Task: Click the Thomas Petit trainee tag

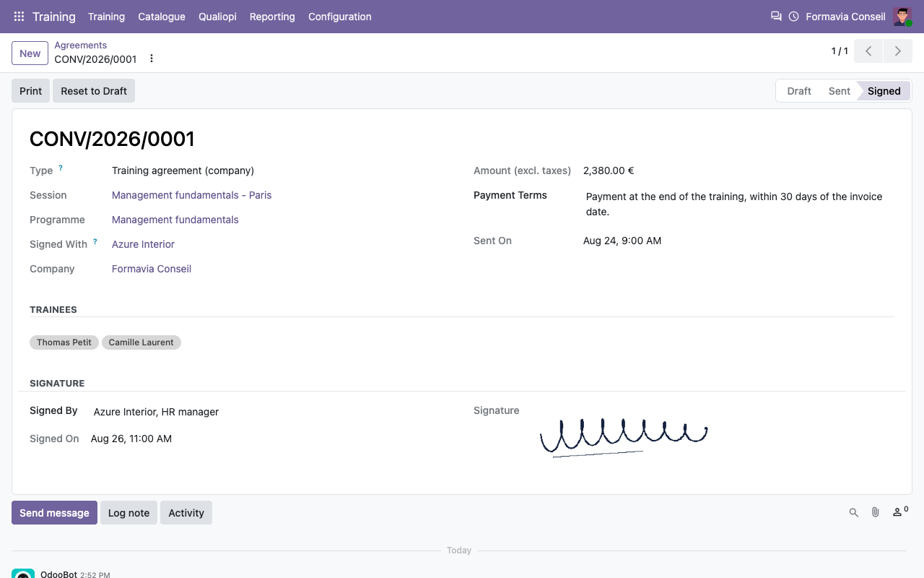Action: tap(64, 342)
